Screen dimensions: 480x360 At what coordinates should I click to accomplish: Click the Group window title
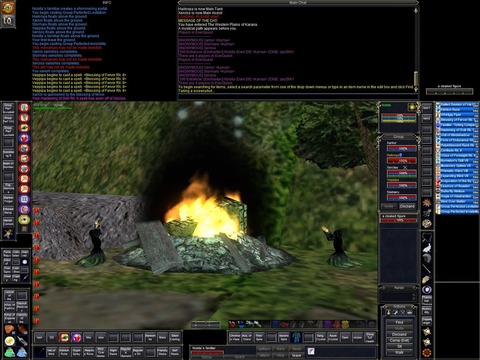[x=398, y=137]
